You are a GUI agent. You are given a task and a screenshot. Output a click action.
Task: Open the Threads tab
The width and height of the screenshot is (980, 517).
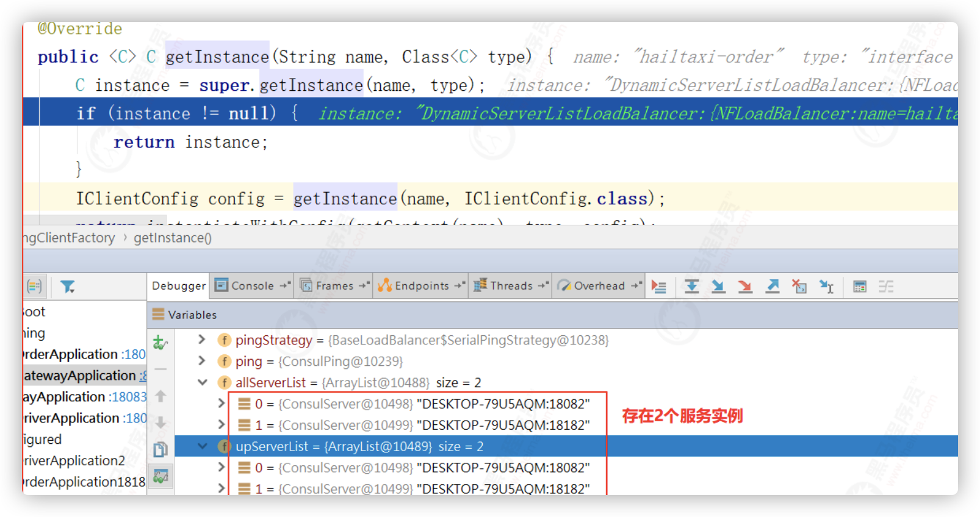[x=511, y=285]
